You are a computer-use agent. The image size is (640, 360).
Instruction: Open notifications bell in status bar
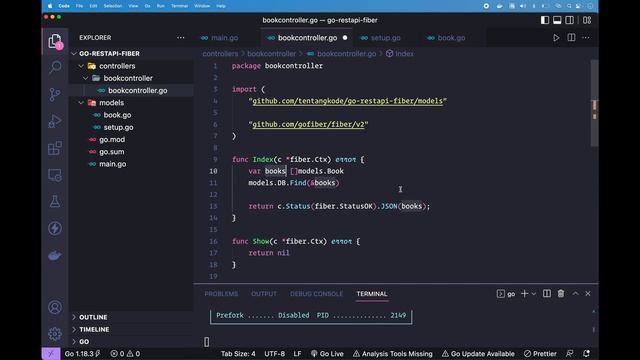click(x=587, y=353)
